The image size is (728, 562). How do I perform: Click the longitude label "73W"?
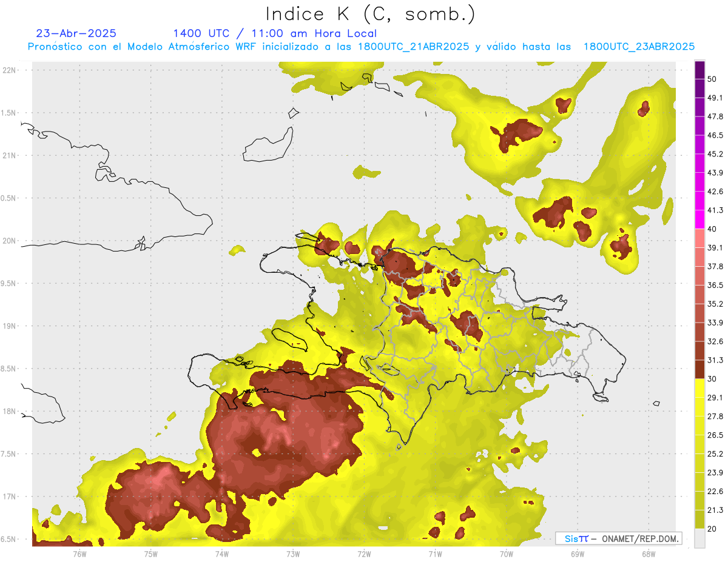coord(293,554)
